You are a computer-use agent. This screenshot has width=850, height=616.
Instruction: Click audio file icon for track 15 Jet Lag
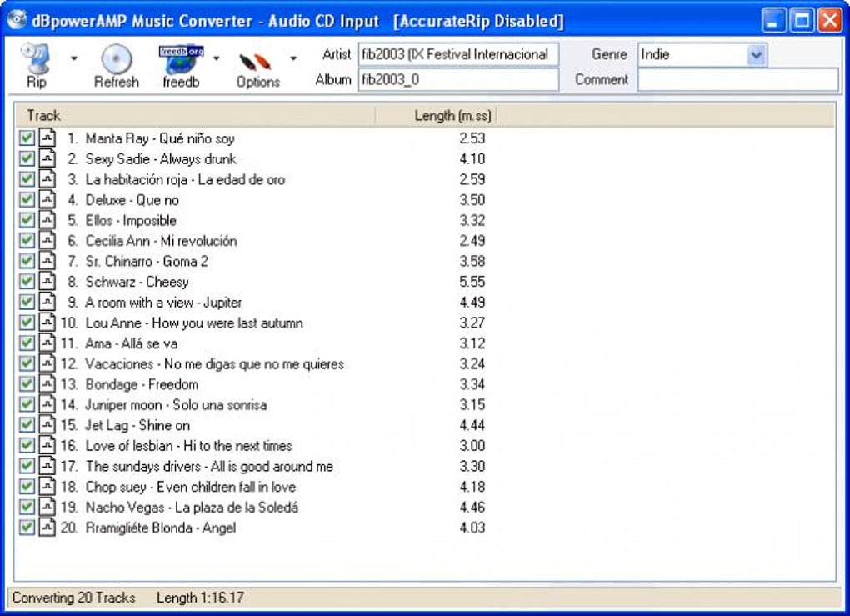47,424
